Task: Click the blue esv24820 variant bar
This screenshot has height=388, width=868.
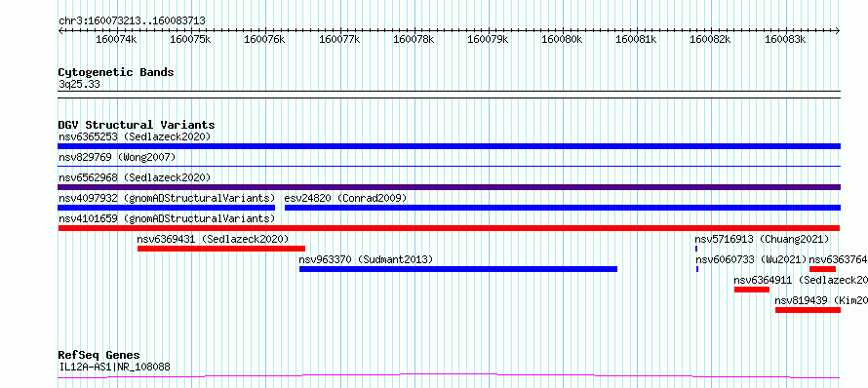Action: [563, 208]
